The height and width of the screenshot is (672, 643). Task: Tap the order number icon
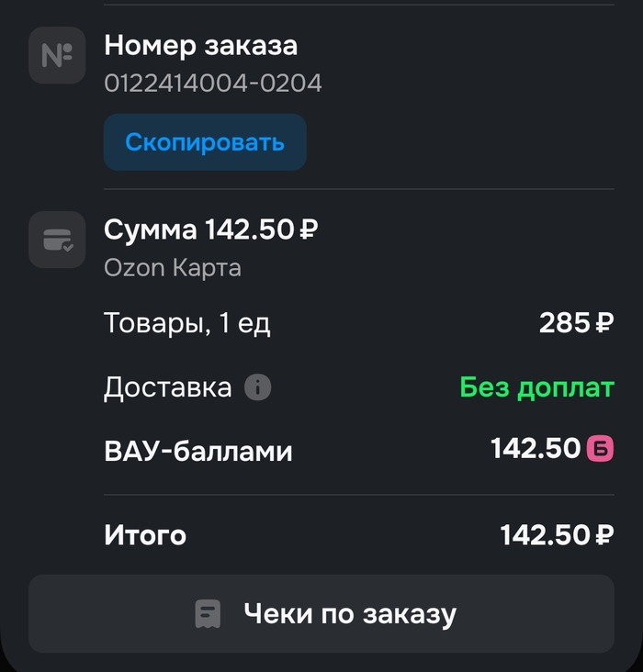point(57,56)
